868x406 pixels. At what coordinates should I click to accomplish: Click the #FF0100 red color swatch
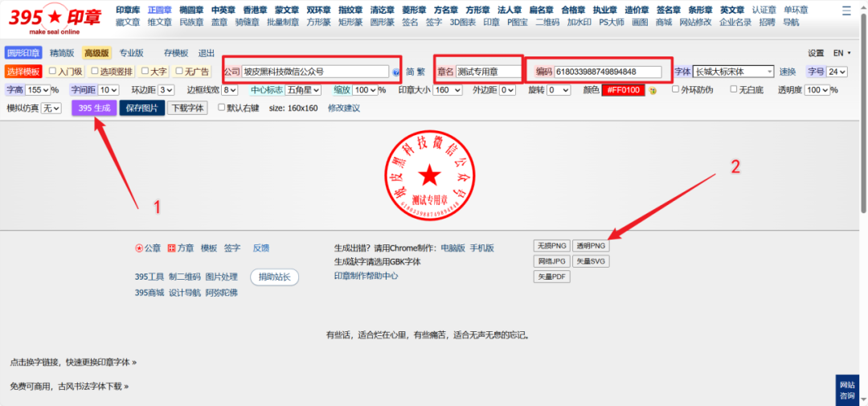[x=623, y=90]
